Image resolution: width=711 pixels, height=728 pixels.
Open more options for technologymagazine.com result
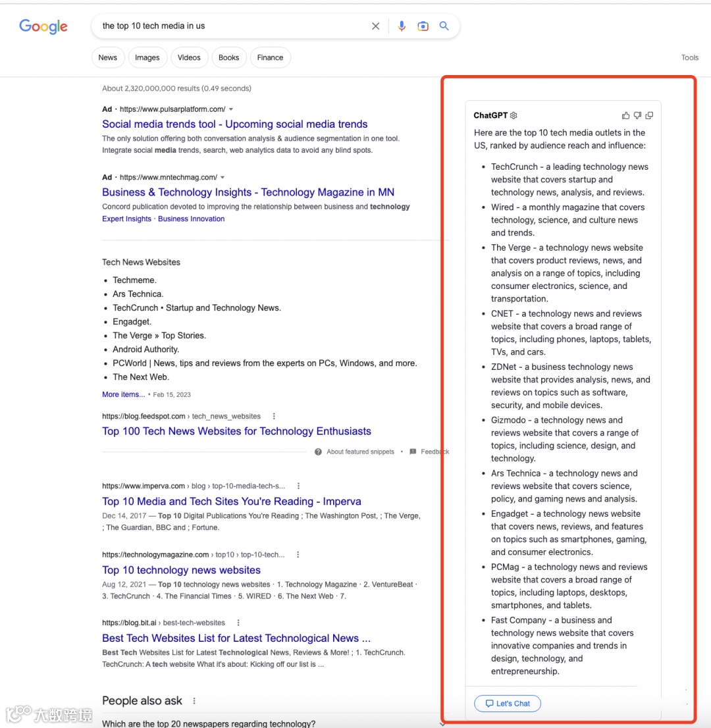point(298,554)
